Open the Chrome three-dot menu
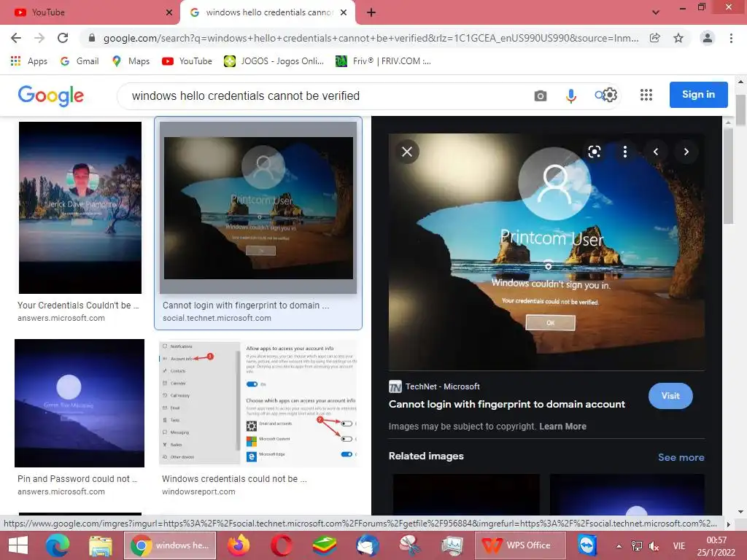747x560 pixels. [731, 38]
